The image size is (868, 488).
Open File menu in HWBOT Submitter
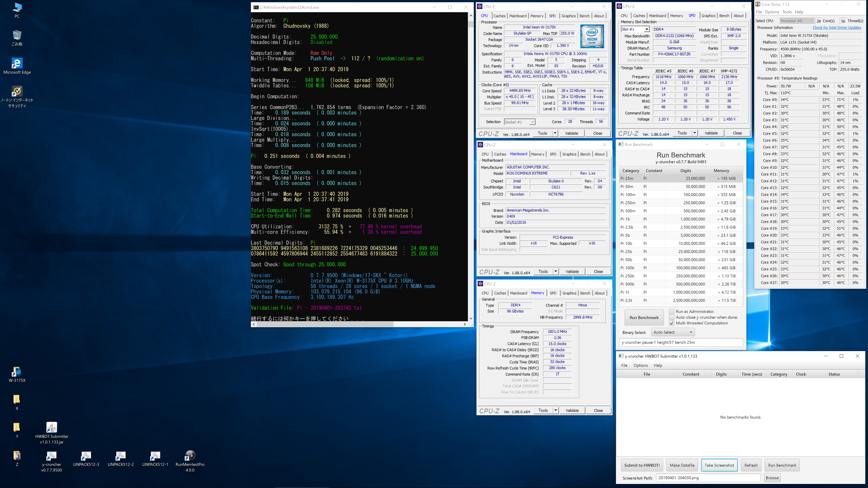pos(624,365)
